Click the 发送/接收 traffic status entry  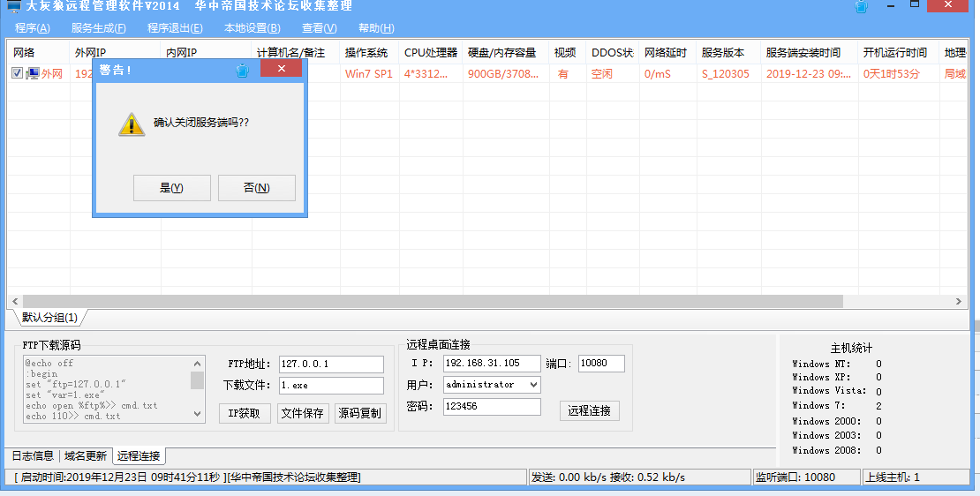[639, 477]
